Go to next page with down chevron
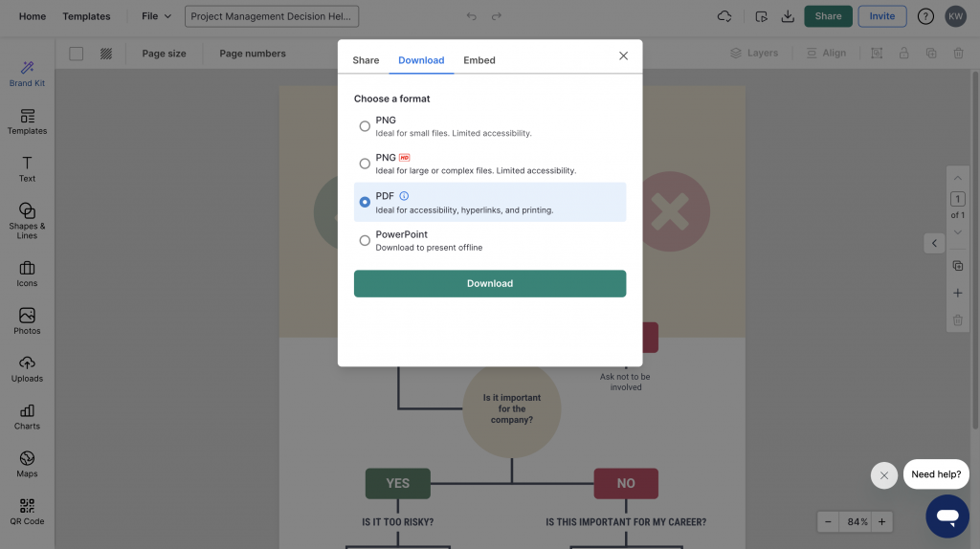The height and width of the screenshot is (549, 980). point(957,232)
